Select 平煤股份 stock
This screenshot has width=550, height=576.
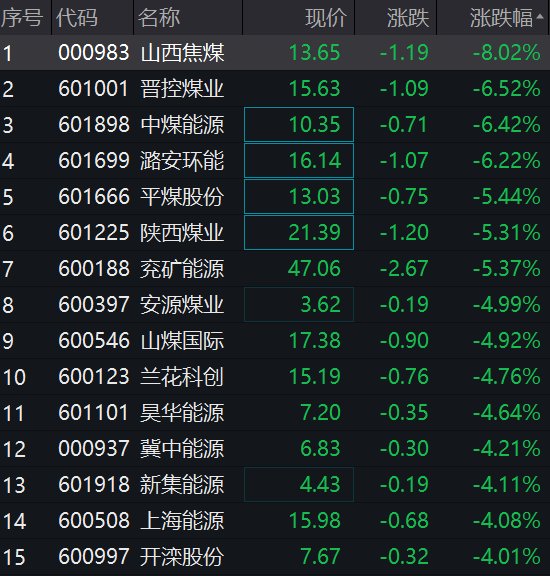coord(182,197)
